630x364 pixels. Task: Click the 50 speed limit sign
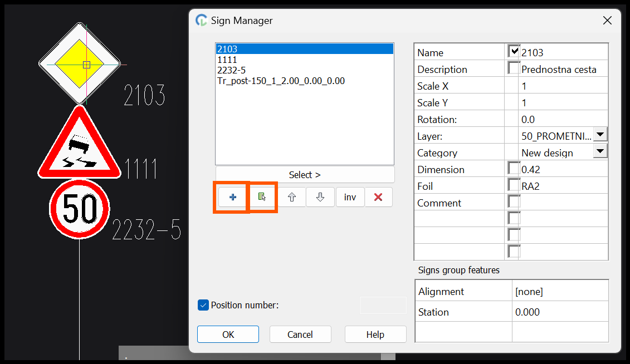79,209
